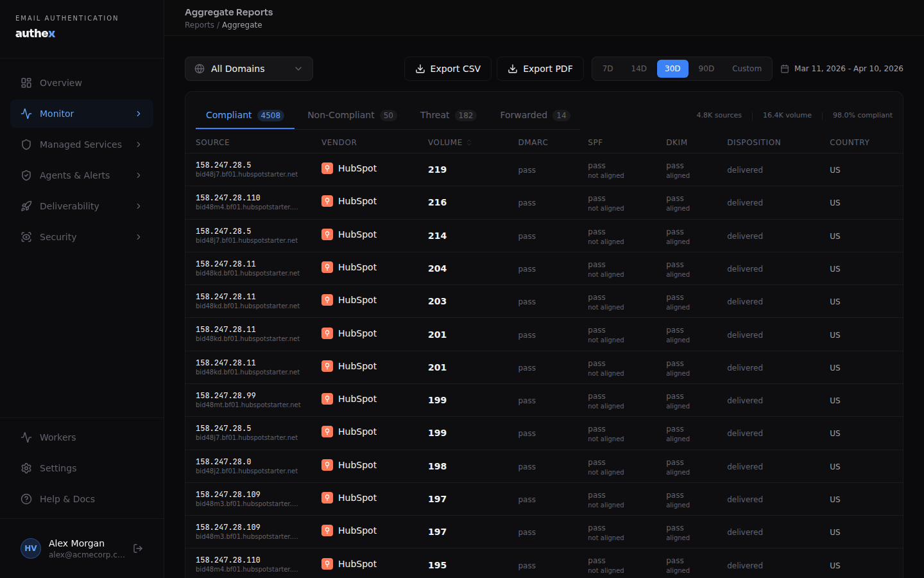
Task: Click the 4.8K sources stat
Action: point(719,116)
